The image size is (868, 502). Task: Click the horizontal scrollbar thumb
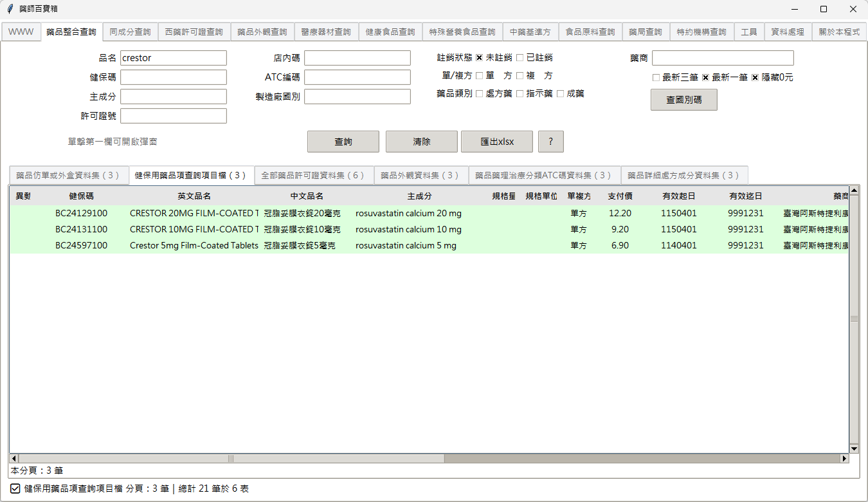(231, 459)
